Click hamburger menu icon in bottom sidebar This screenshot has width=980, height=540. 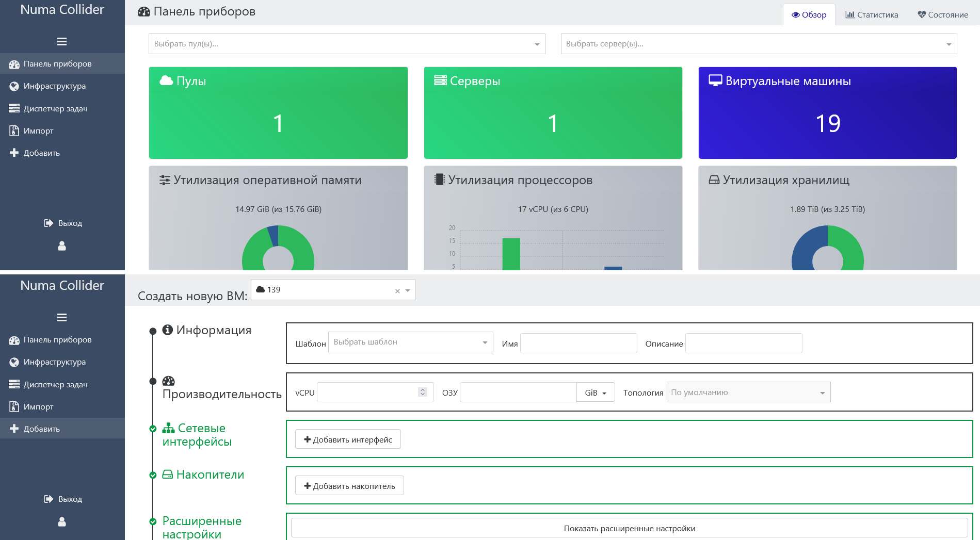[62, 318]
